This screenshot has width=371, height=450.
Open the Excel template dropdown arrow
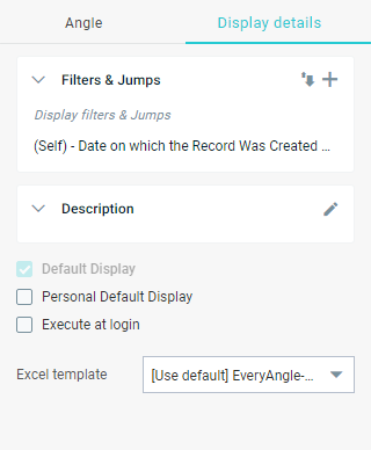point(336,375)
